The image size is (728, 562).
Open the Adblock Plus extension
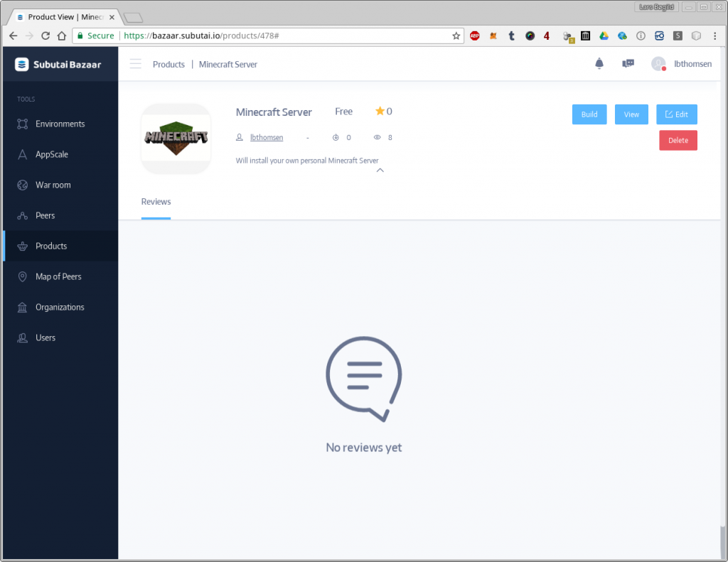tap(474, 36)
